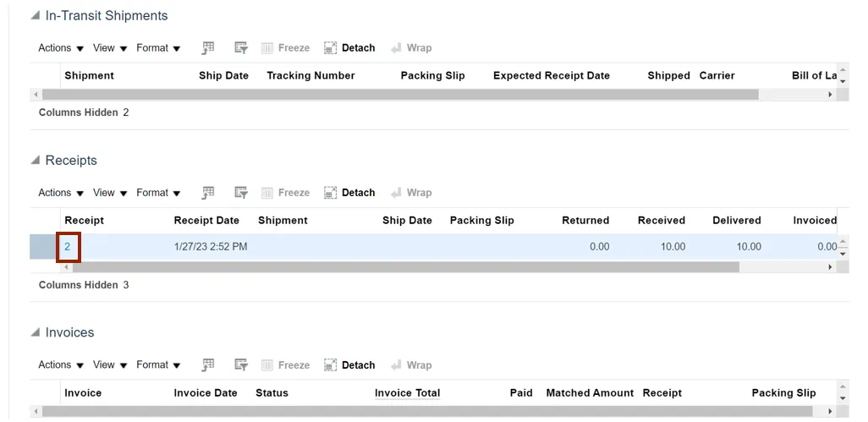
Task: Click Query By Example filter icon in Receipts toolbar
Action: tap(241, 193)
